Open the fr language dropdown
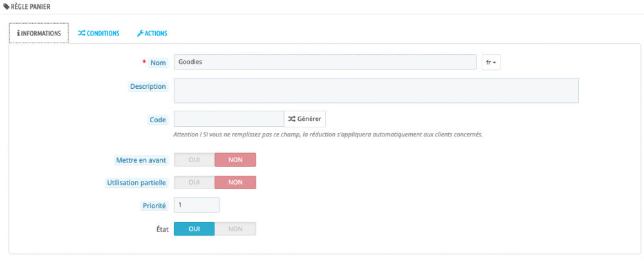 (491, 62)
